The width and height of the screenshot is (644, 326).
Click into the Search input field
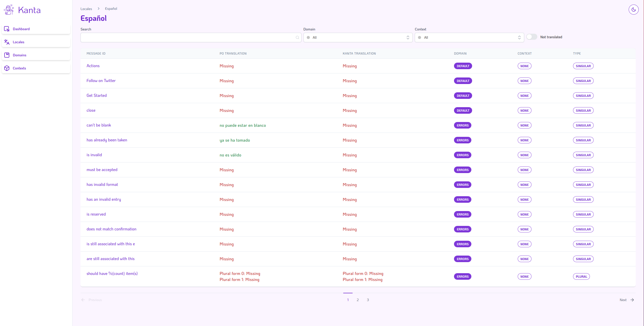pos(187,37)
